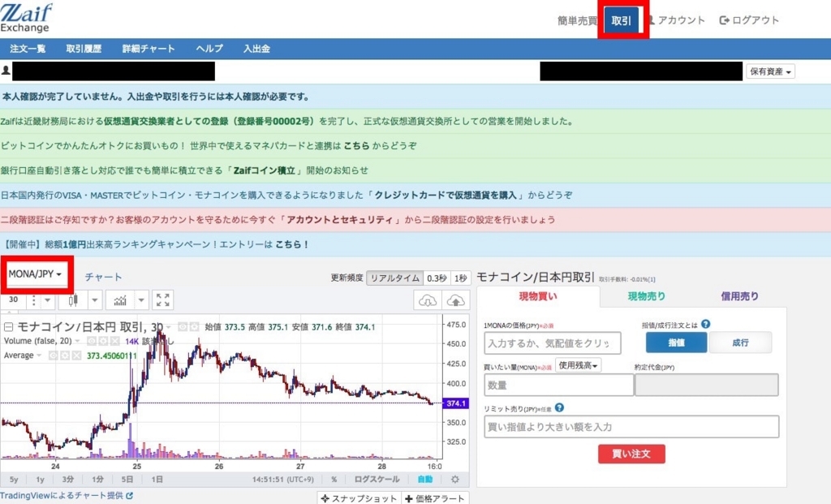Click the external link icon after TradingView credit
Viewport: 831px width, 504px height.
[x=129, y=496]
